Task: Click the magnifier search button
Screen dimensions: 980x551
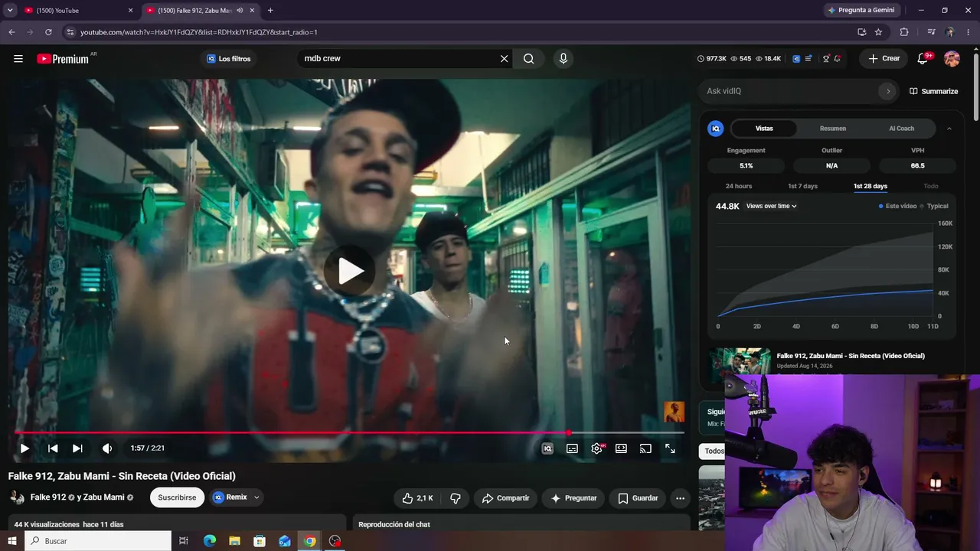Action: (528, 58)
